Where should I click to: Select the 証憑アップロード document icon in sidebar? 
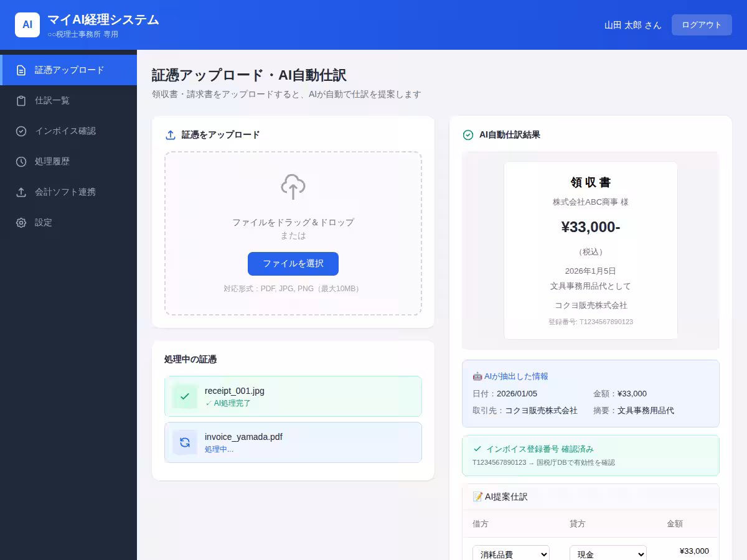coord(21,70)
